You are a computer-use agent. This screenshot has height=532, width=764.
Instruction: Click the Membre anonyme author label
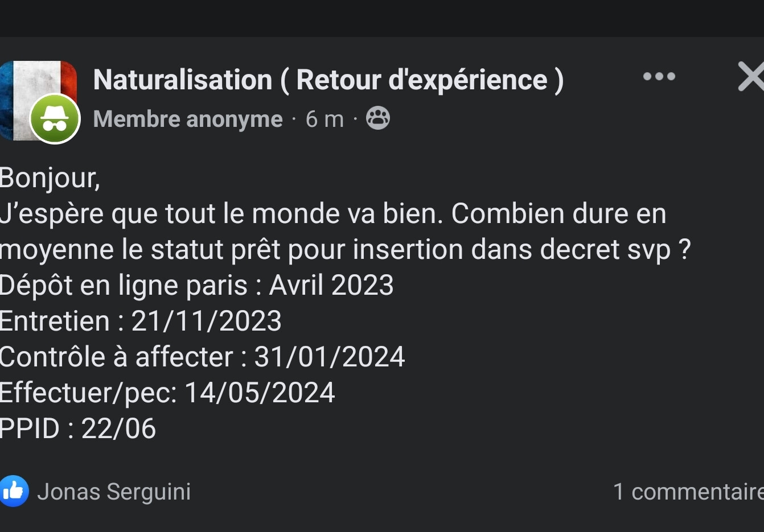(x=188, y=119)
